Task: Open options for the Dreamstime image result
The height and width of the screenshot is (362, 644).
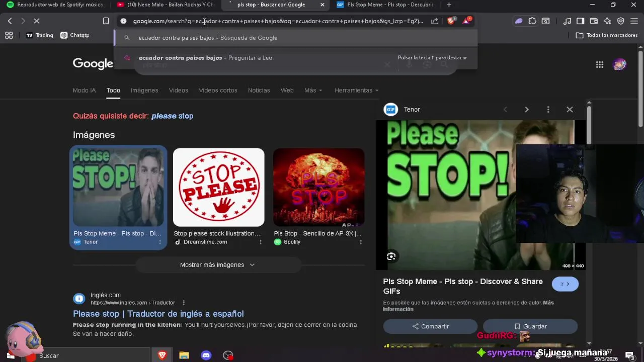Action: coord(260,242)
